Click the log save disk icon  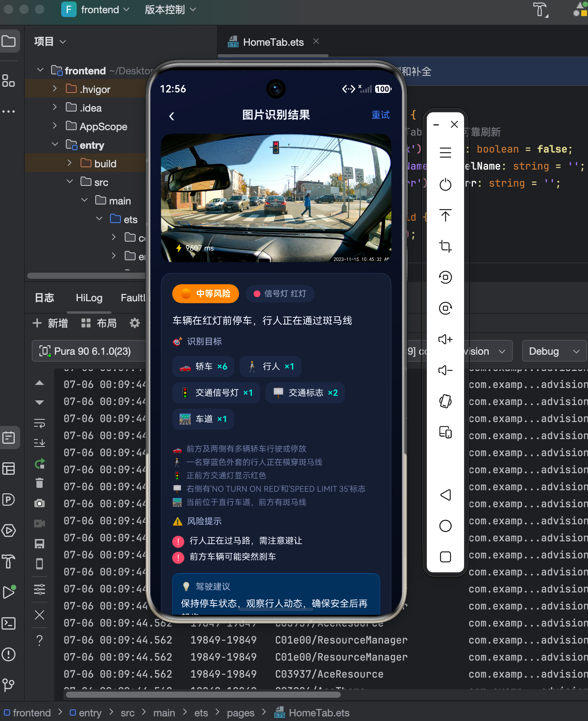click(40, 544)
